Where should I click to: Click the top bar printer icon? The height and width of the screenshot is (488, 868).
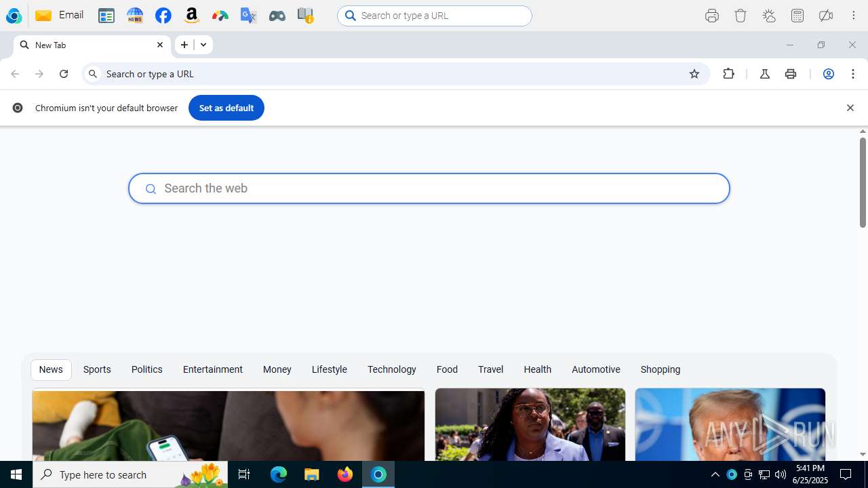[712, 16]
